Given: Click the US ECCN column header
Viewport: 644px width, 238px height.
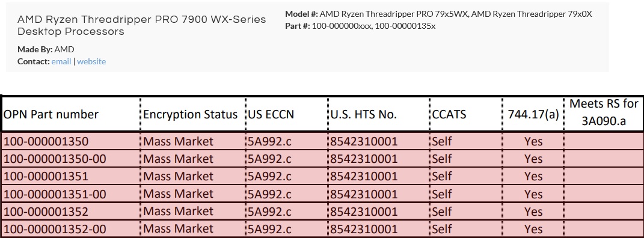Looking at the screenshot, I should click(x=286, y=114).
